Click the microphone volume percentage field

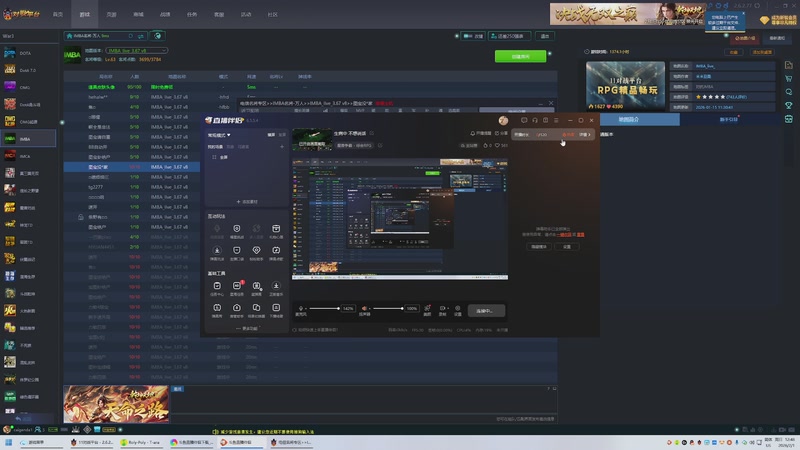coord(348,308)
